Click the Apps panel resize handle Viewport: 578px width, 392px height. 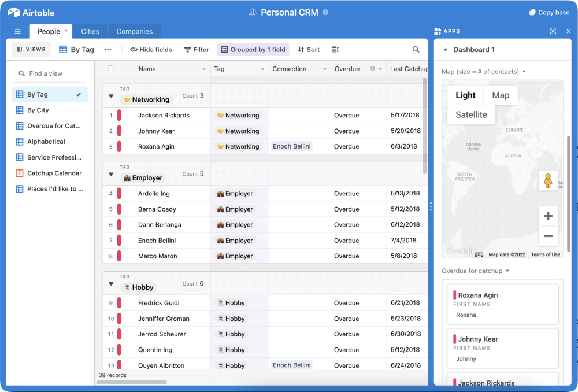[x=431, y=206]
